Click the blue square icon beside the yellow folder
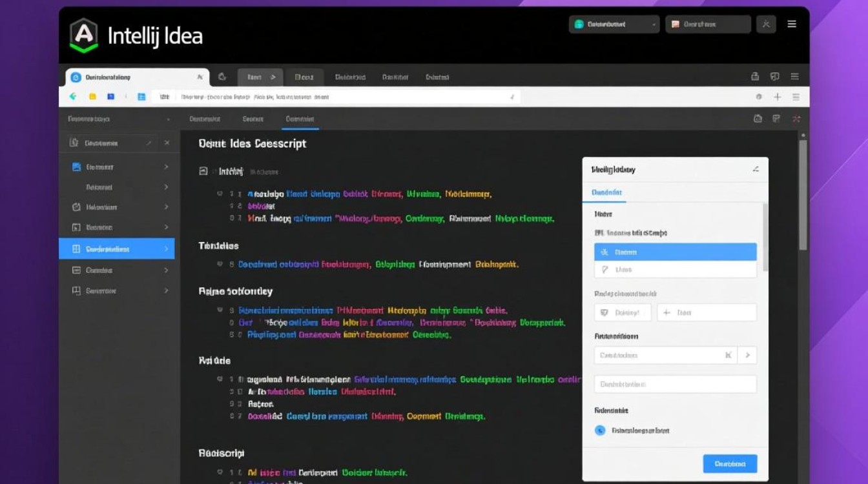 click(x=111, y=96)
